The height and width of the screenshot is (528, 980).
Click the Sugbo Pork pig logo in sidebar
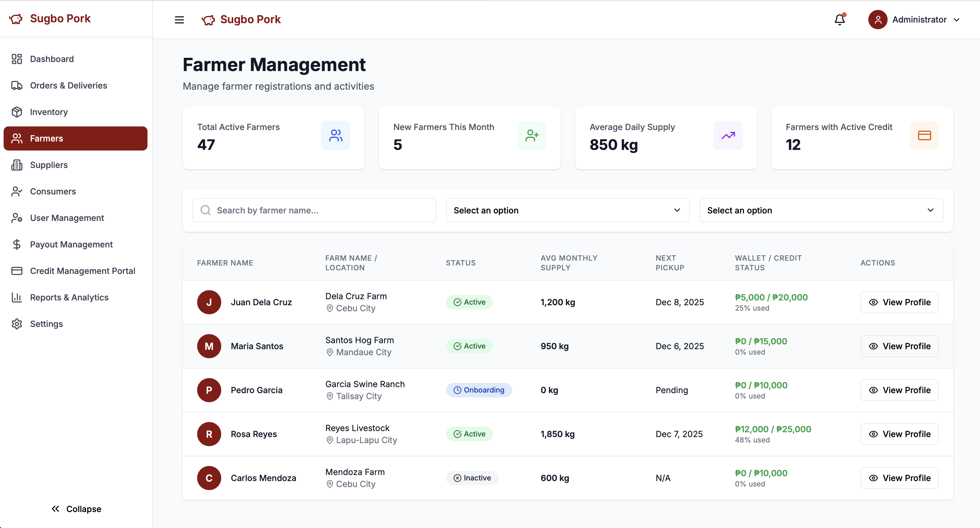[x=16, y=19]
